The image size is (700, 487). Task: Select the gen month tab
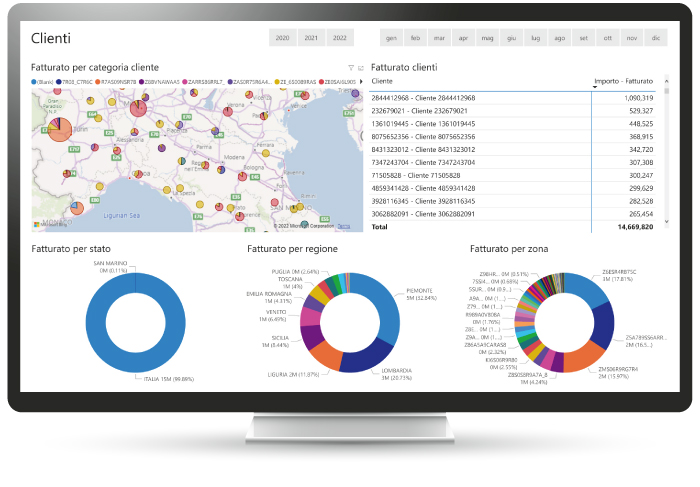[x=390, y=38]
